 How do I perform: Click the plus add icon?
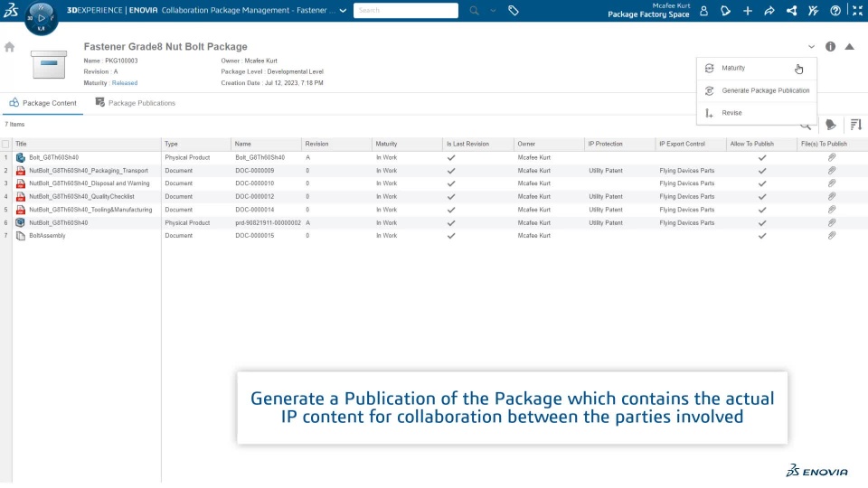pyautogui.click(x=748, y=11)
